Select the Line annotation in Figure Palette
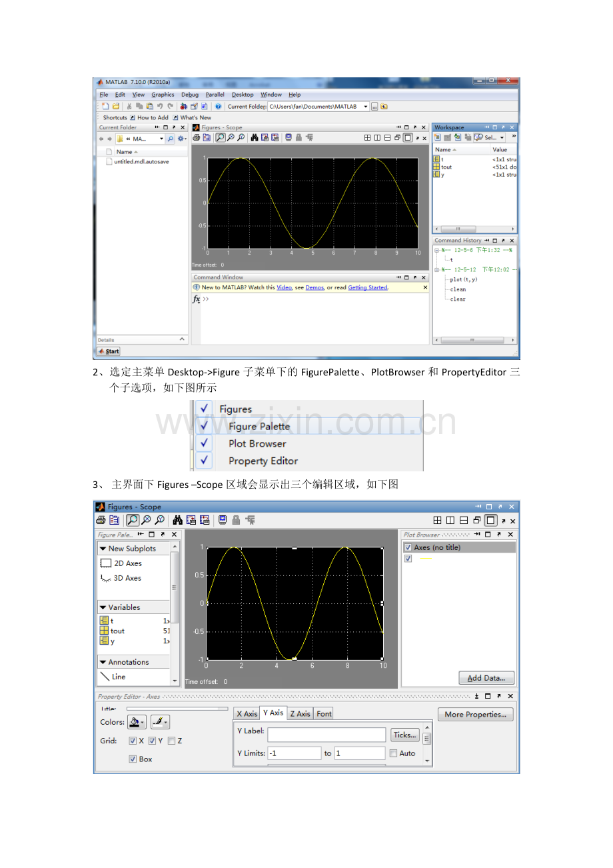Viewport: 613px width, 868px height. (113, 677)
